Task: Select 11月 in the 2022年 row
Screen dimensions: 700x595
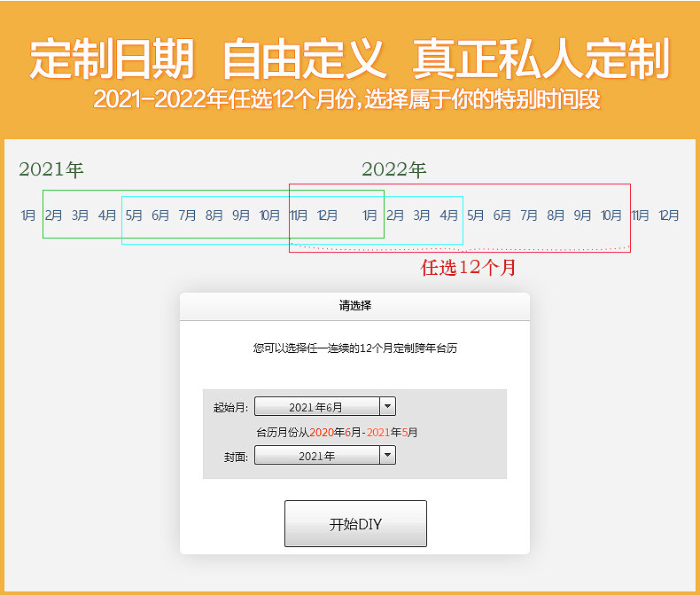Action: coord(640,215)
